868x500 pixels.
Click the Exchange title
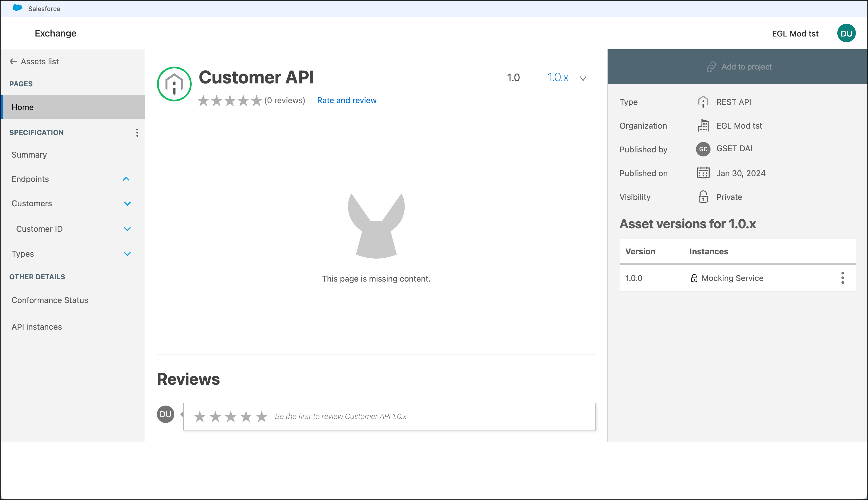point(56,33)
